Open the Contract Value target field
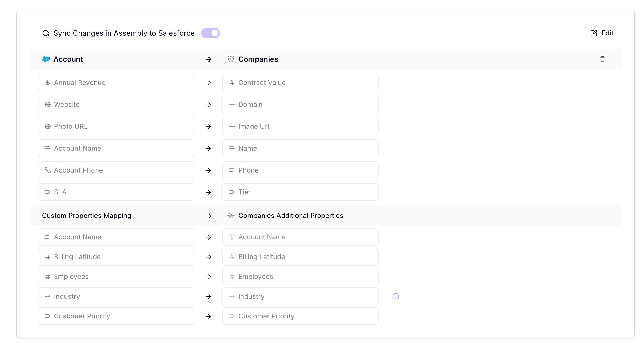 300,83
